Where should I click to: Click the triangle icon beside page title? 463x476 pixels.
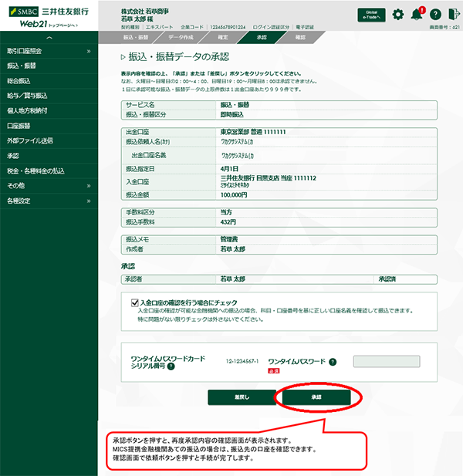tap(123, 57)
